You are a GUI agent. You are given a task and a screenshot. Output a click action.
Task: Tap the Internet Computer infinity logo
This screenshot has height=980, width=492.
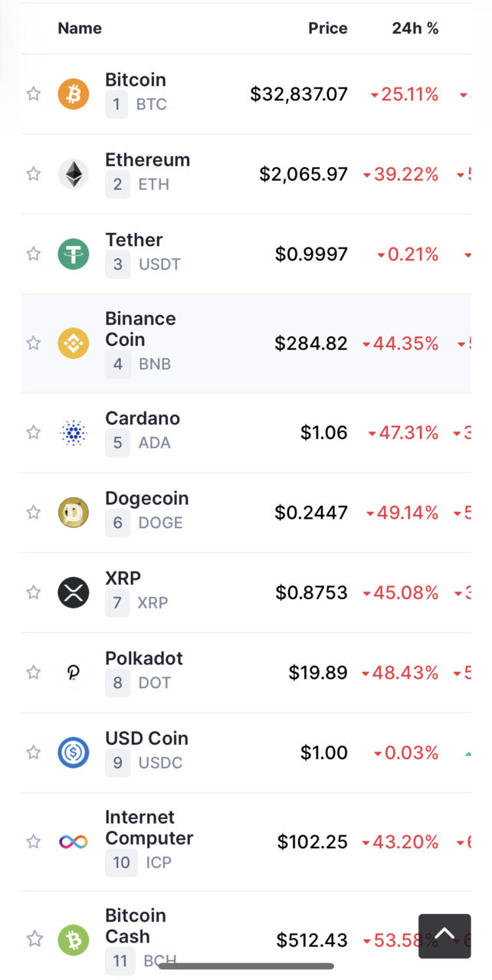tap(74, 842)
